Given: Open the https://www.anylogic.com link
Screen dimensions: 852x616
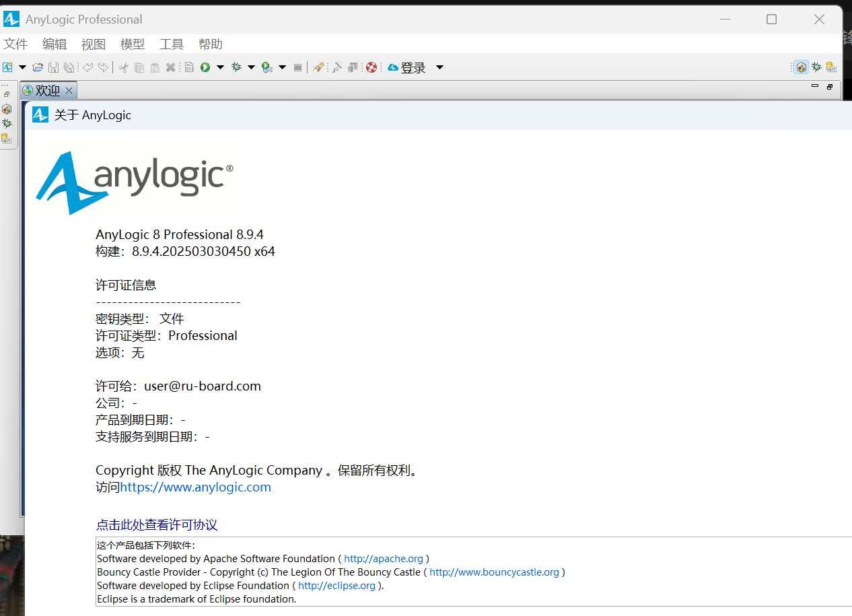Looking at the screenshot, I should pos(195,487).
